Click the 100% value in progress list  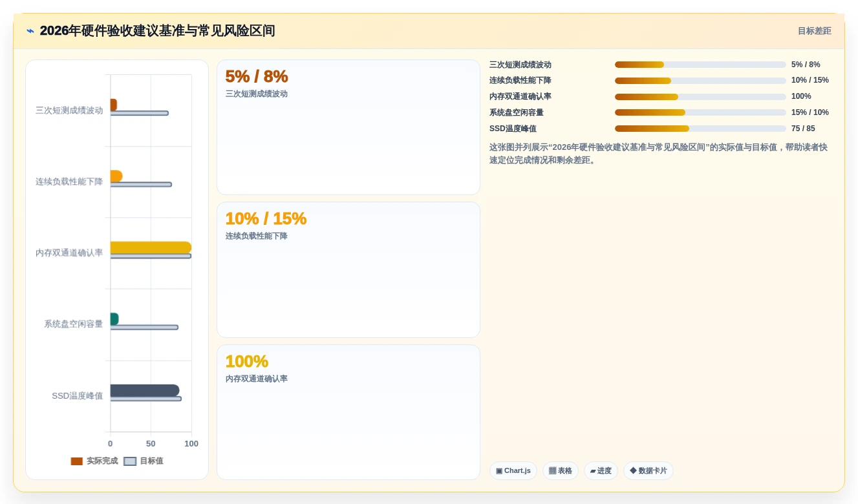[801, 97]
